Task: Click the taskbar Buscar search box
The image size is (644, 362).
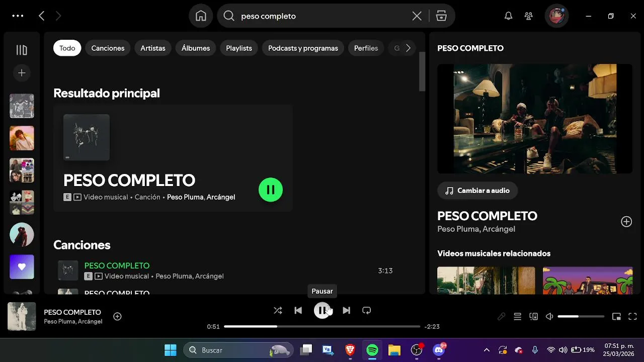Action: (x=238, y=350)
